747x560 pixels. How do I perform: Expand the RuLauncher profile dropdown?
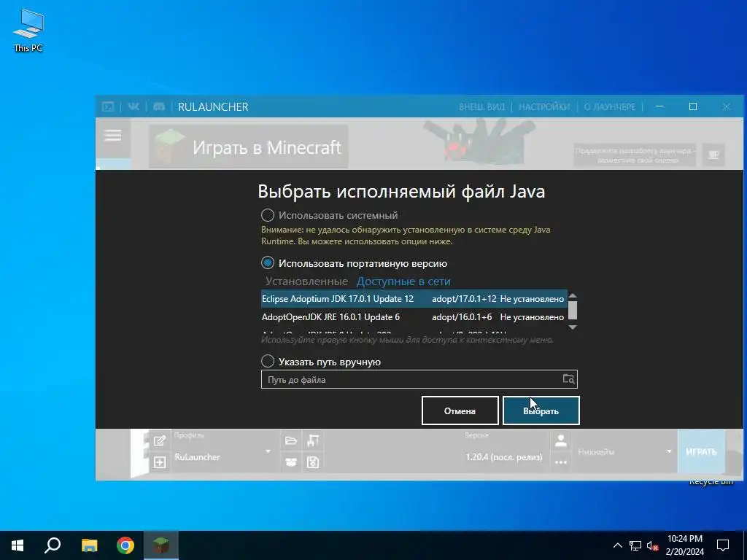[268, 451]
